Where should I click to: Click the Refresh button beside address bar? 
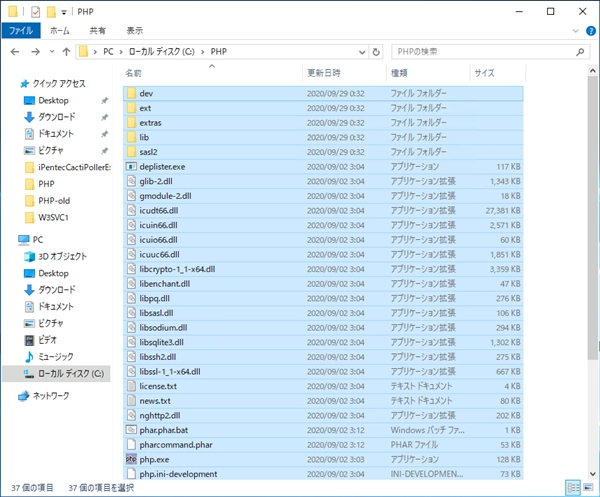click(x=376, y=52)
